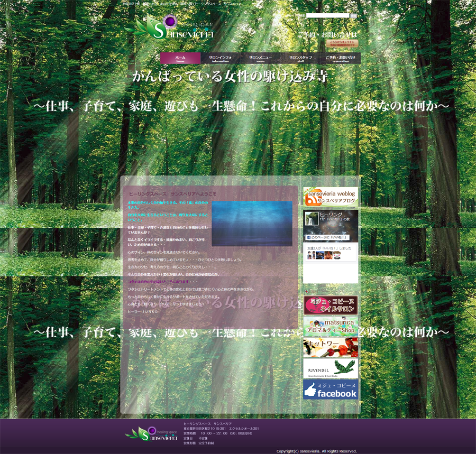The height and width of the screenshot is (454, 476).
Task: Open the ミジュ・コピーヌ ネイルサロン banner
Action: [331, 305]
